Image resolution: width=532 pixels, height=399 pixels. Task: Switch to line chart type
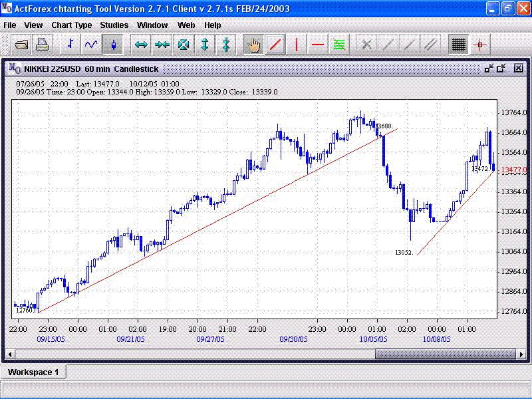coord(91,45)
